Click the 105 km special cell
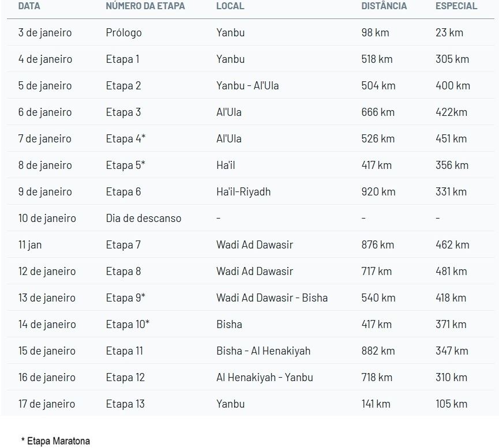 tap(451, 404)
